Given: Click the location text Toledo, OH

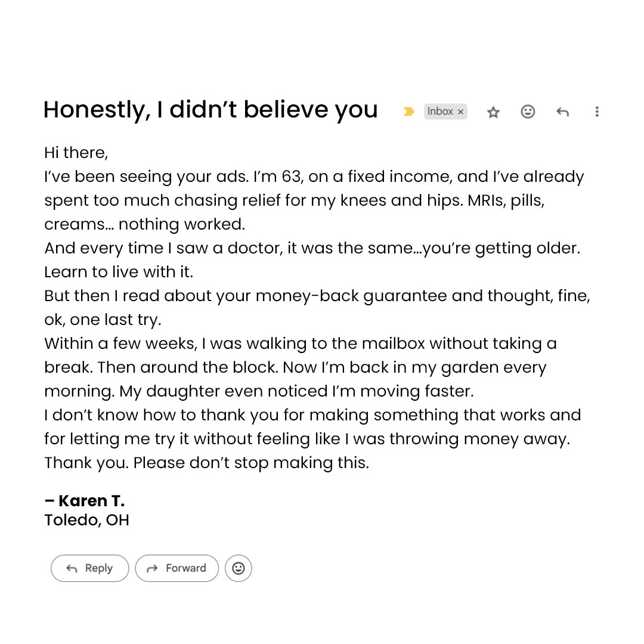Looking at the screenshot, I should pyautogui.click(x=86, y=520).
